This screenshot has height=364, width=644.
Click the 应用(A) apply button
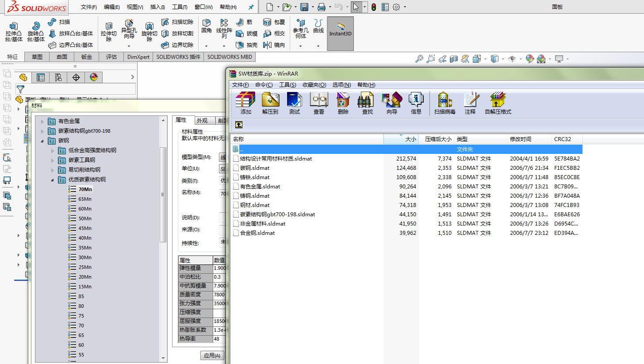pos(212,356)
